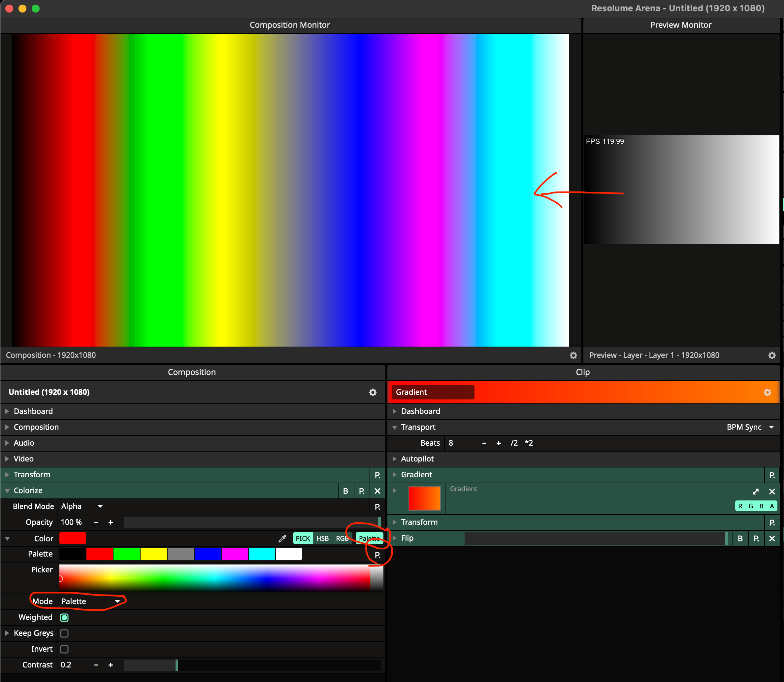Switch color mode to RGB tab
This screenshot has width=784, height=682.
[342, 538]
